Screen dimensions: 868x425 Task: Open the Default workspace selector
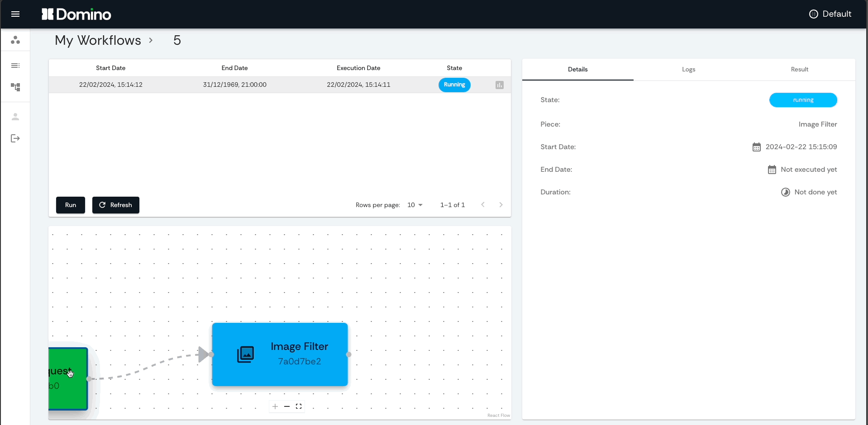point(830,14)
